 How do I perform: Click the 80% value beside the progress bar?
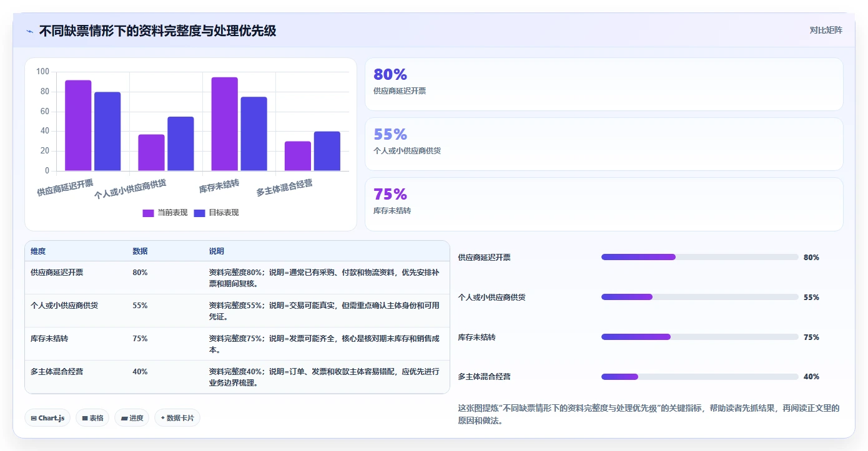(811, 257)
